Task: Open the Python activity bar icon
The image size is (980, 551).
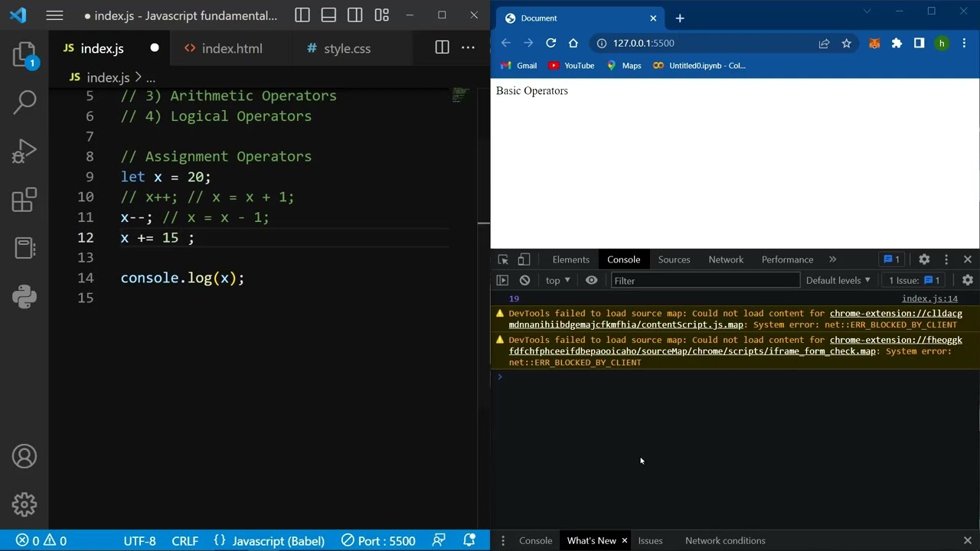Action: pos(24,296)
